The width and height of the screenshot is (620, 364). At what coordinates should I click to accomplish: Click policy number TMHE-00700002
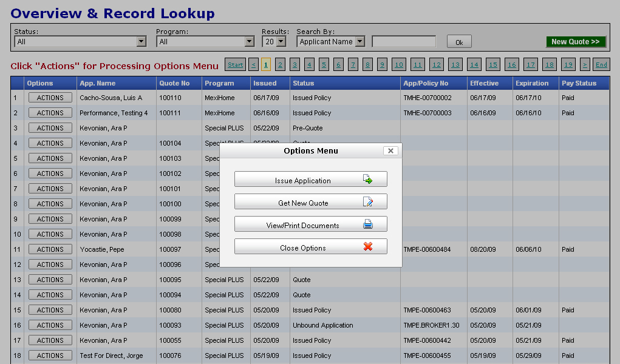pyautogui.click(x=428, y=98)
